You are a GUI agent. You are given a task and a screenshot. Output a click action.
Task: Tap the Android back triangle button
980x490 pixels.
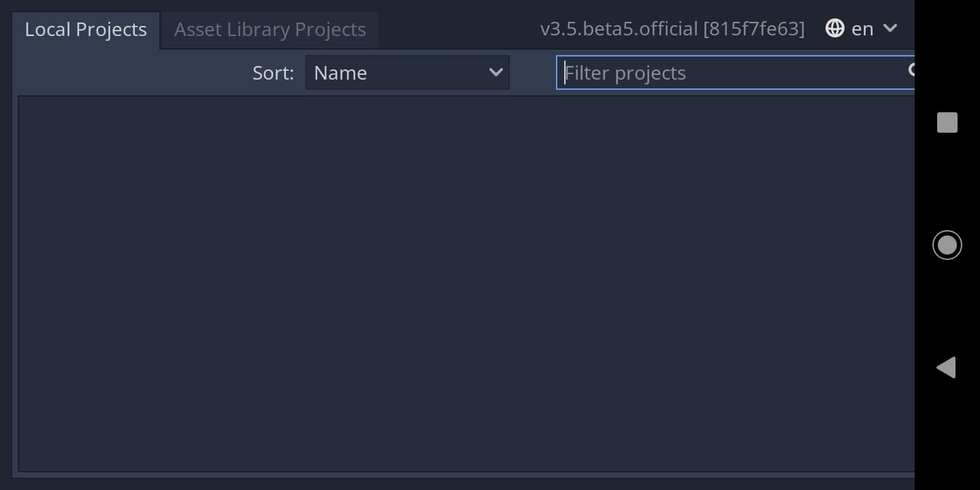(947, 367)
